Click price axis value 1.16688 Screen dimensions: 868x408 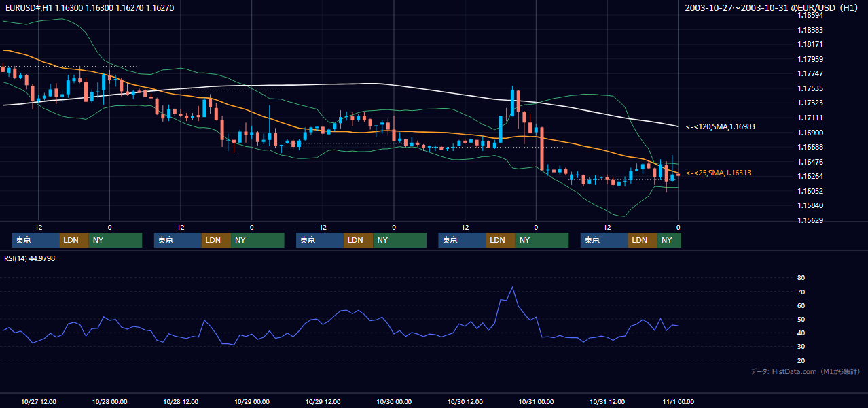pos(810,147)
